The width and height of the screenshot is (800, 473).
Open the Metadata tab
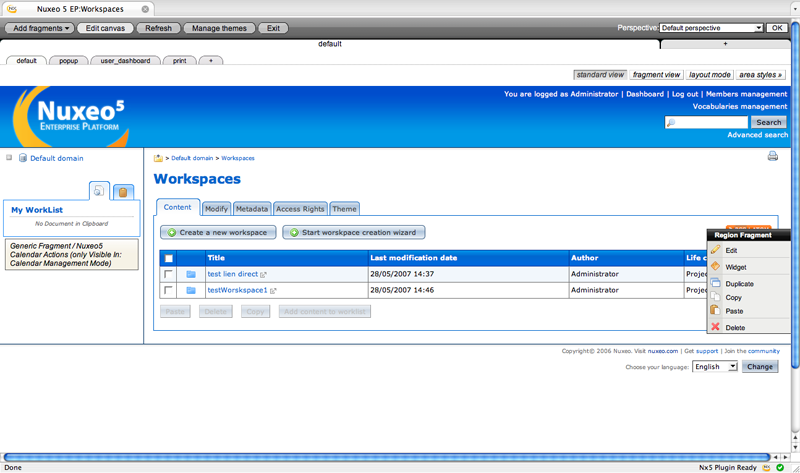pyautogui.click(x=252, y=209)
